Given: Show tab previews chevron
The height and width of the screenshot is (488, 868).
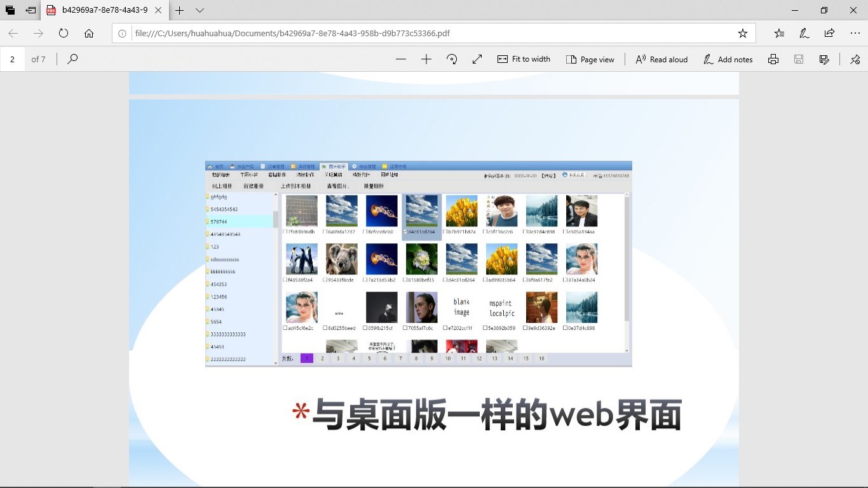Looking at the screenshot, I should [200, 10].
